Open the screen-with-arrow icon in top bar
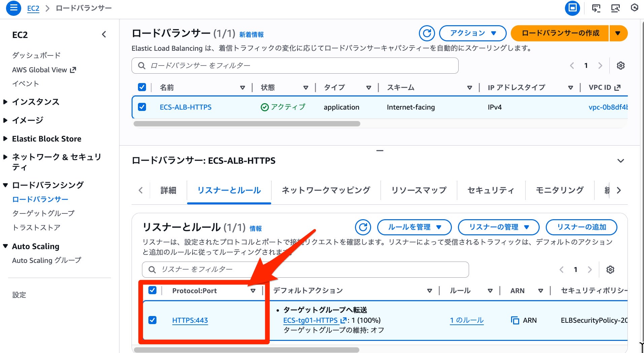The image size is (644, 353). click(615, 8)
